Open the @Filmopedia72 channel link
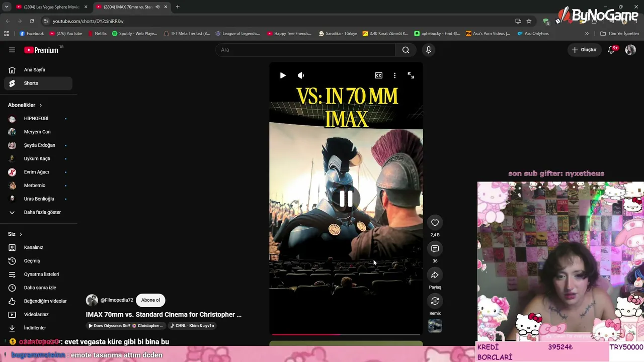Image resolution: width=644 pixels, height=362 pixels. coord(117,300)
